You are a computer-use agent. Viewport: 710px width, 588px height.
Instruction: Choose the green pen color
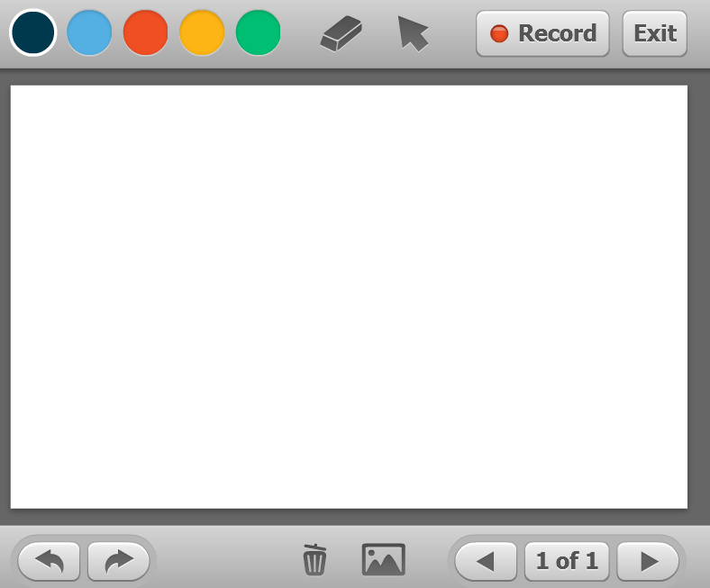click(x=258, y=32)
